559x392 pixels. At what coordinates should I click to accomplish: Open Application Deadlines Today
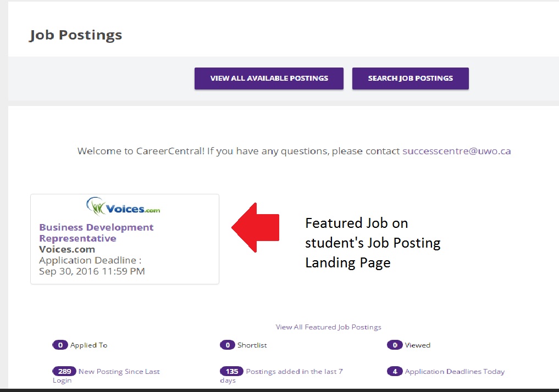[455, 371]
